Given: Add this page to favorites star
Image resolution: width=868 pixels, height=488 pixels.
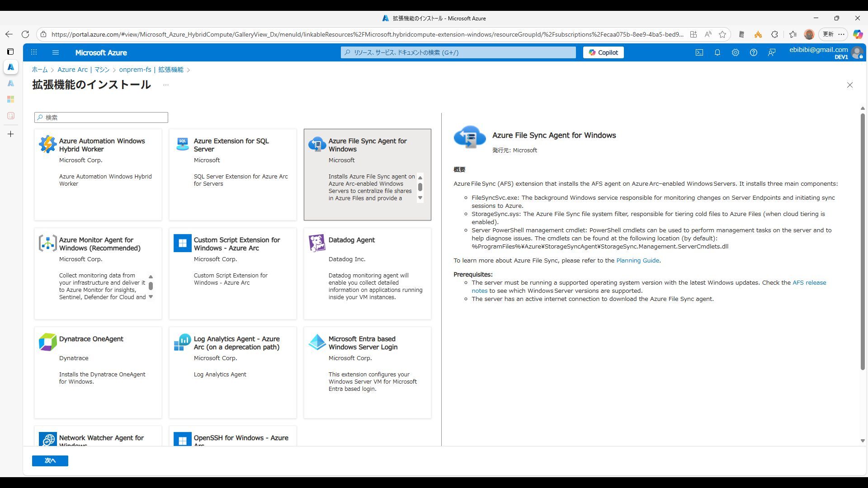Looking at the screenshot, I should (x=722, y=34).
